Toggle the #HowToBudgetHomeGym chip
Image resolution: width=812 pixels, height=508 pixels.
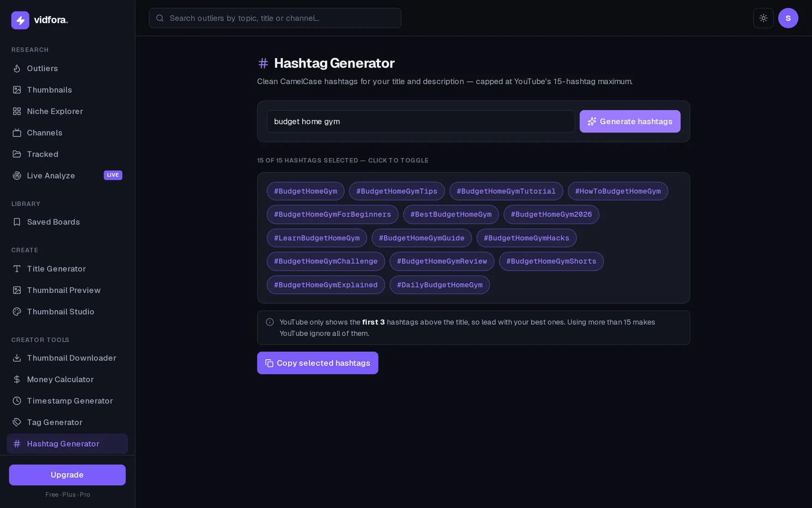[x=618, y=191]
